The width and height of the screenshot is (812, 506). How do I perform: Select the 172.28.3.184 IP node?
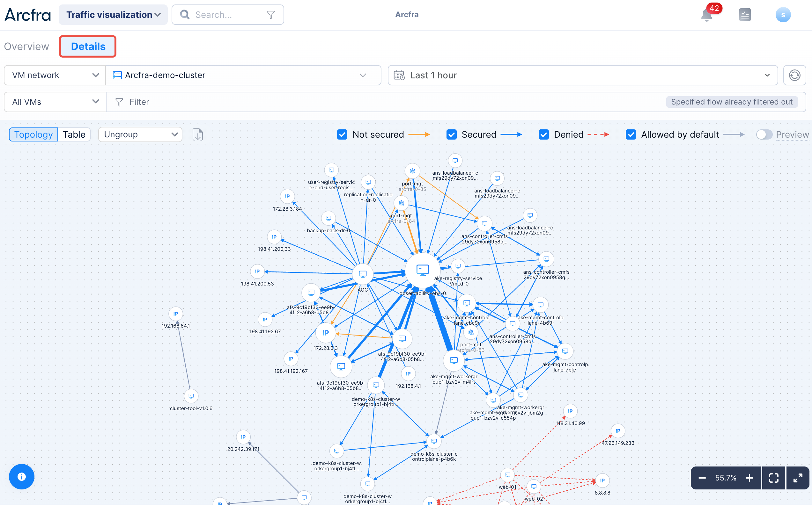tap(287, 197)
